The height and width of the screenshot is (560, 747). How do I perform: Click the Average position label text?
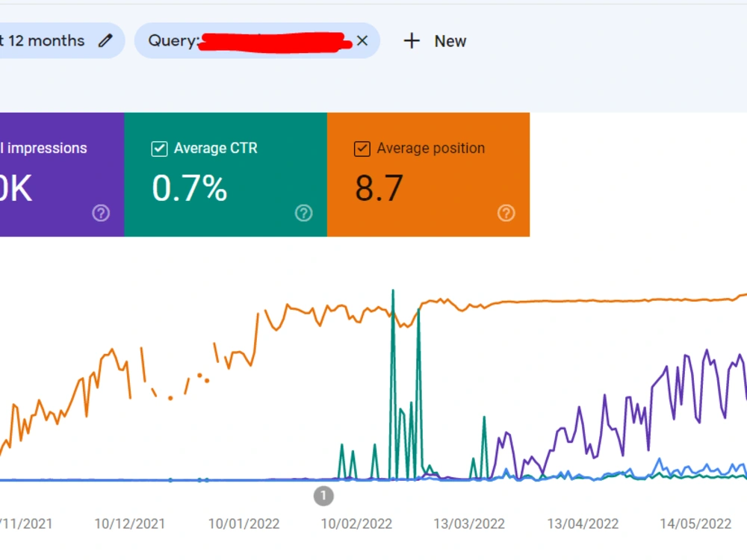431,148
